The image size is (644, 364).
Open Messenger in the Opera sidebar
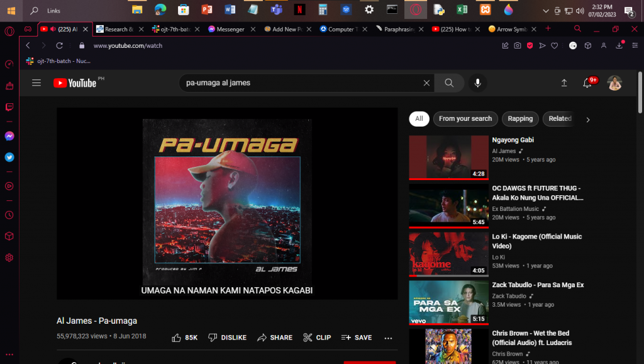pyautogui.click(x=9, y=136)
